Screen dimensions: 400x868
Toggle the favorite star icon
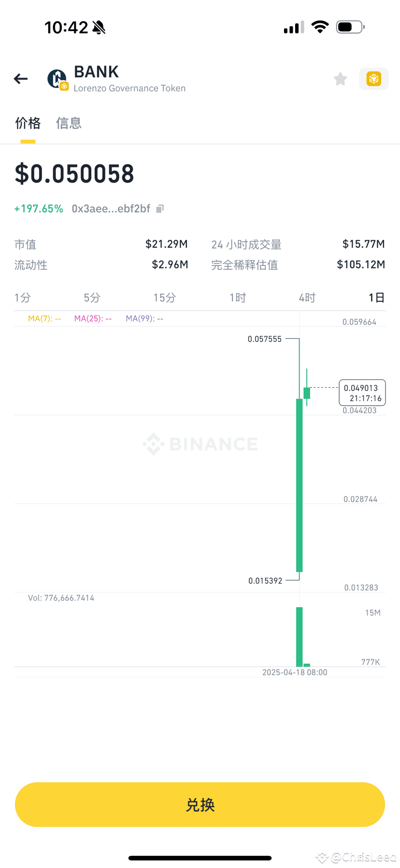coord(341,79)
